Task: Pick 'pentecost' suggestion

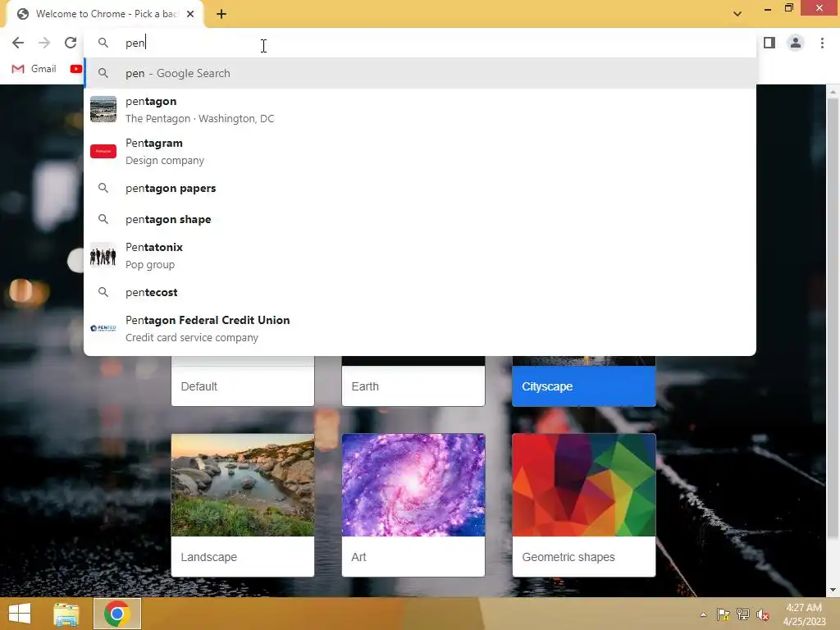Action: point(420,293)
